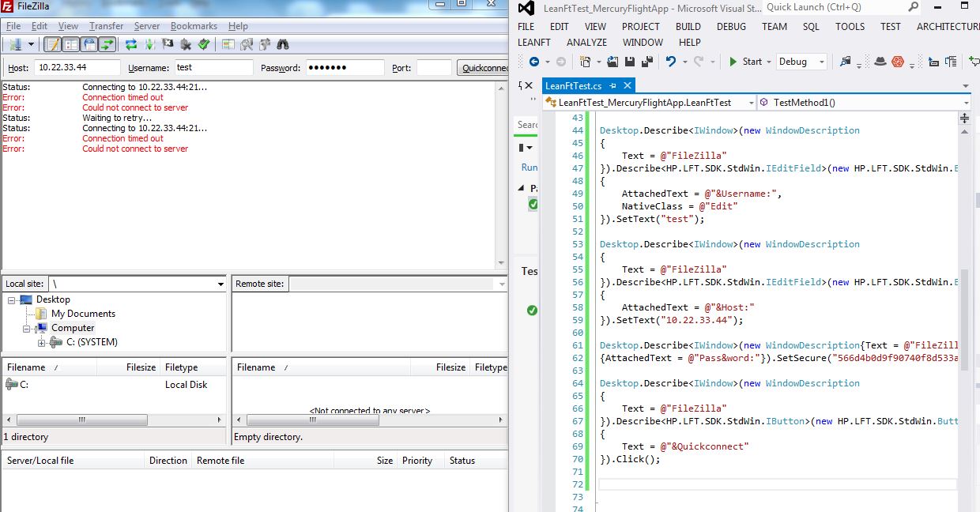Click the Username input field

tap(213, 68)
